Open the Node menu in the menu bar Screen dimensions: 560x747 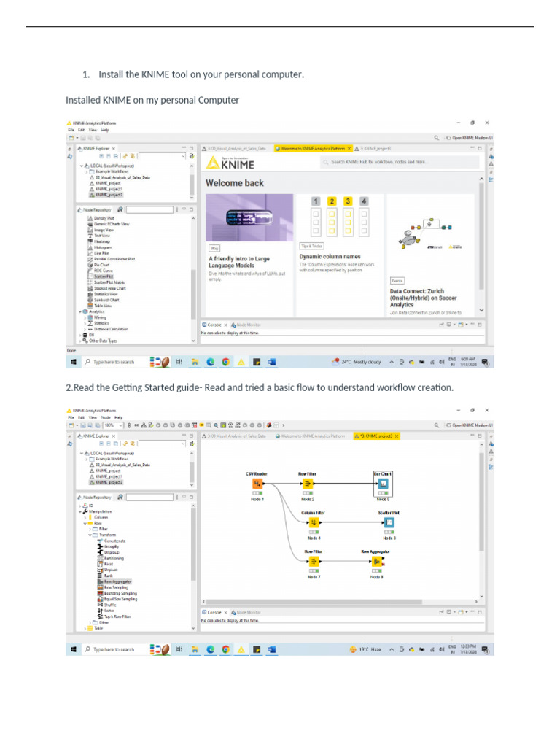[x=105, y=417]
